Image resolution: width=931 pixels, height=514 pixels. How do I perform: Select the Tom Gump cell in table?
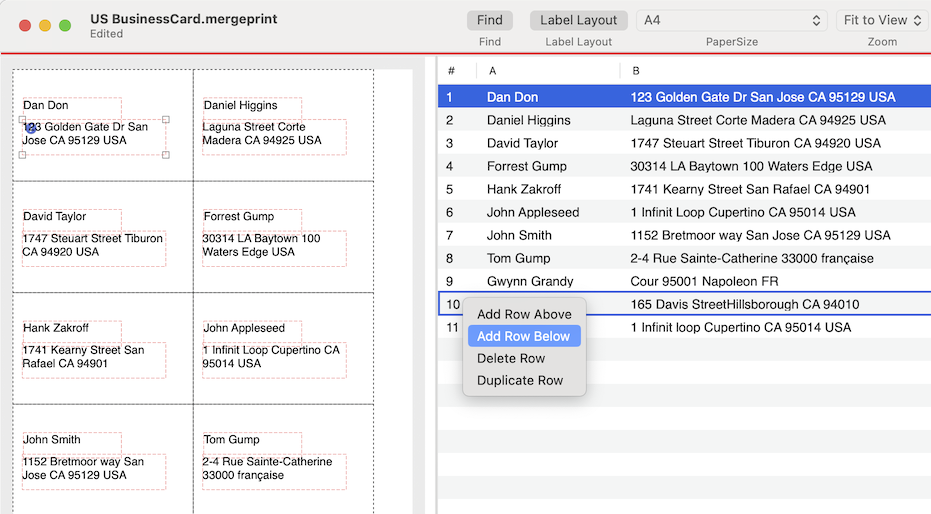[518, 259]
